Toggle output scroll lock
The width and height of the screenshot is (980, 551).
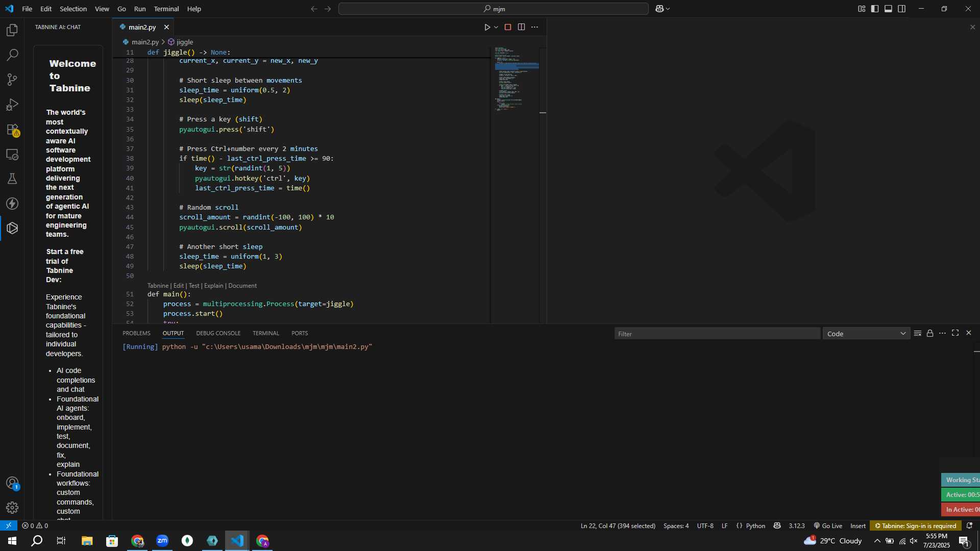[930, 333]
